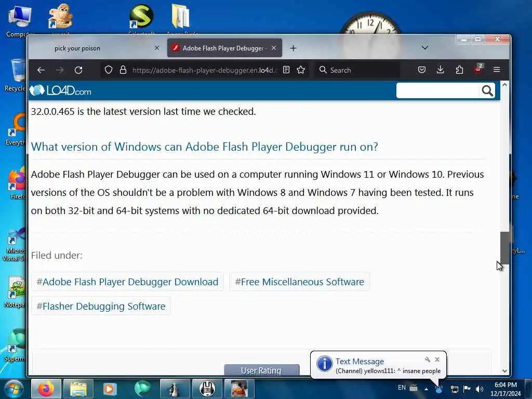Open extensions puzzle icon

pos(459,70)
